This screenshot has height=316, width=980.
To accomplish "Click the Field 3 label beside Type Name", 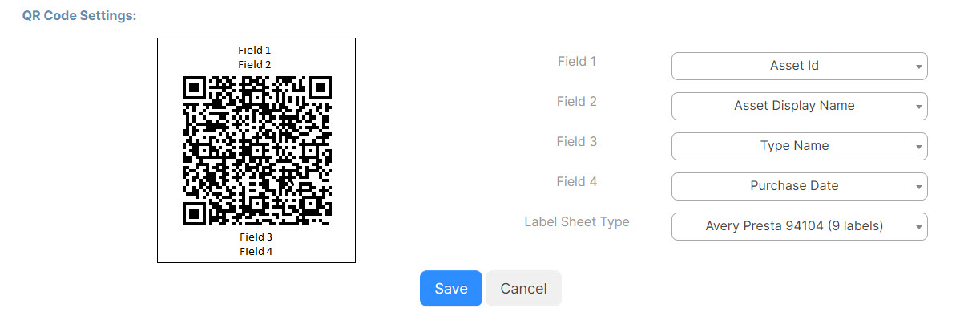I will point(577,141).
